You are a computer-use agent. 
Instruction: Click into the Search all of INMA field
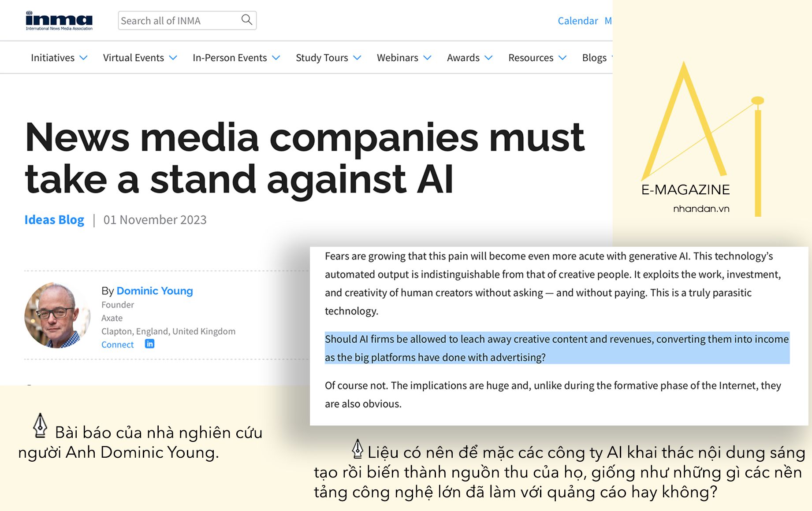pos(179,21)
